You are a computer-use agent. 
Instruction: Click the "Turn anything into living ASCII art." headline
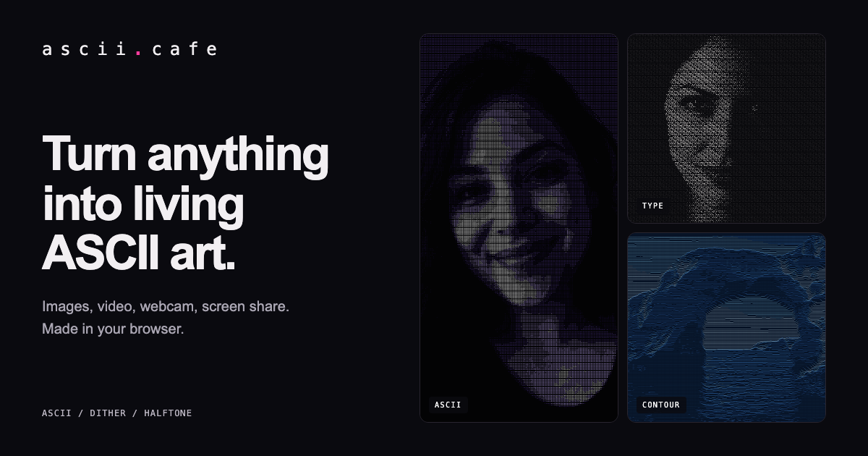tap(186, 203)
